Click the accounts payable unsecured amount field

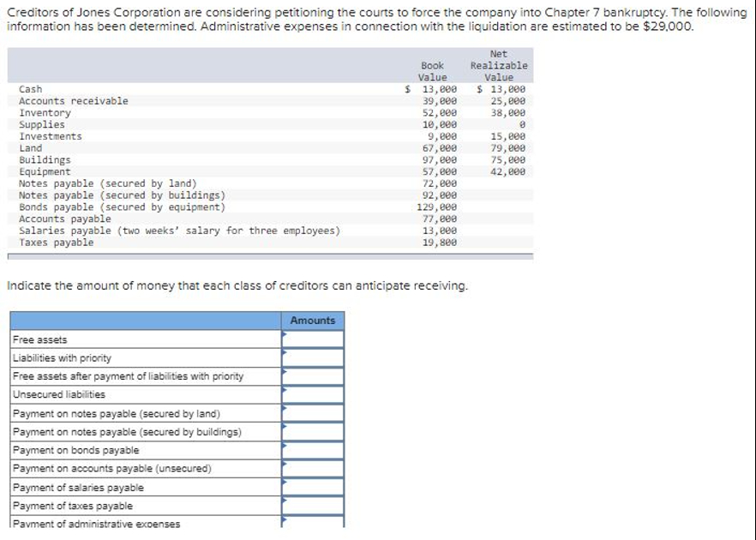pos(312,469)
